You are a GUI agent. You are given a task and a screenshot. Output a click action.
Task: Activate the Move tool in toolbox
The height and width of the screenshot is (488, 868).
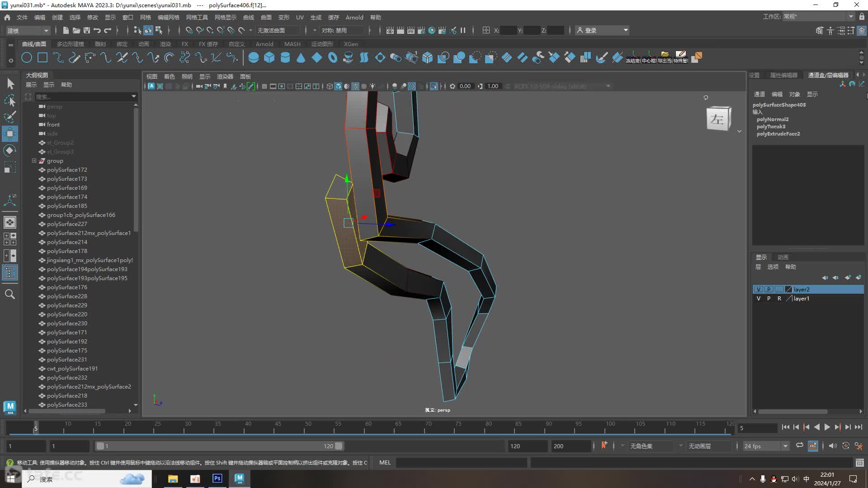pos(10,134)
